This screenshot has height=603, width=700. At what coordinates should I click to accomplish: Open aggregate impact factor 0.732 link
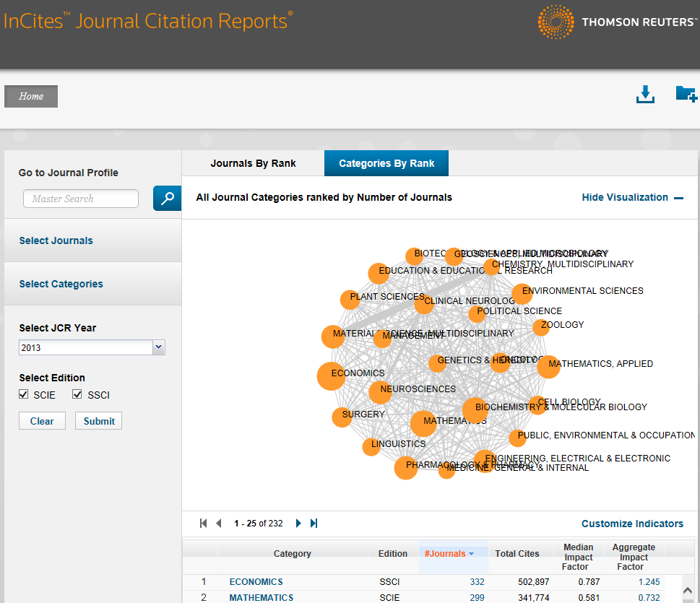[649, 598]
